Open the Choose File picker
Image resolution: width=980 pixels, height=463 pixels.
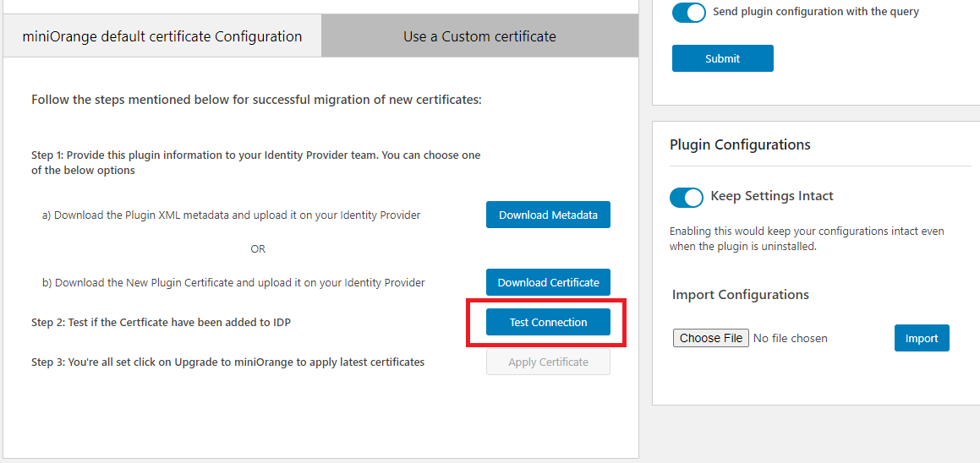click(711, 338)
